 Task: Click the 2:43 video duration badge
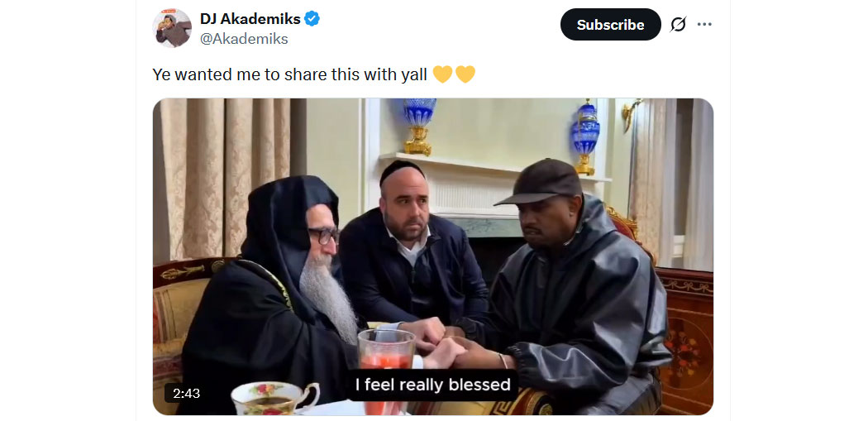(186, 394)
